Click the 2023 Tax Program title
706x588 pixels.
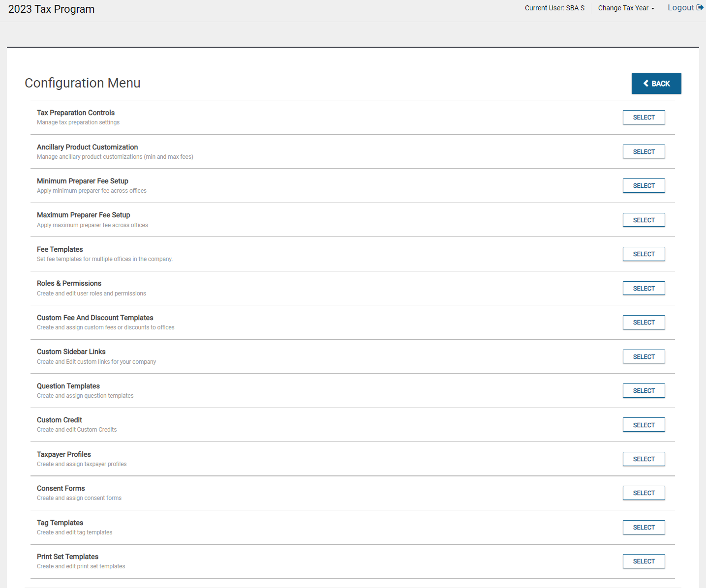51,9
